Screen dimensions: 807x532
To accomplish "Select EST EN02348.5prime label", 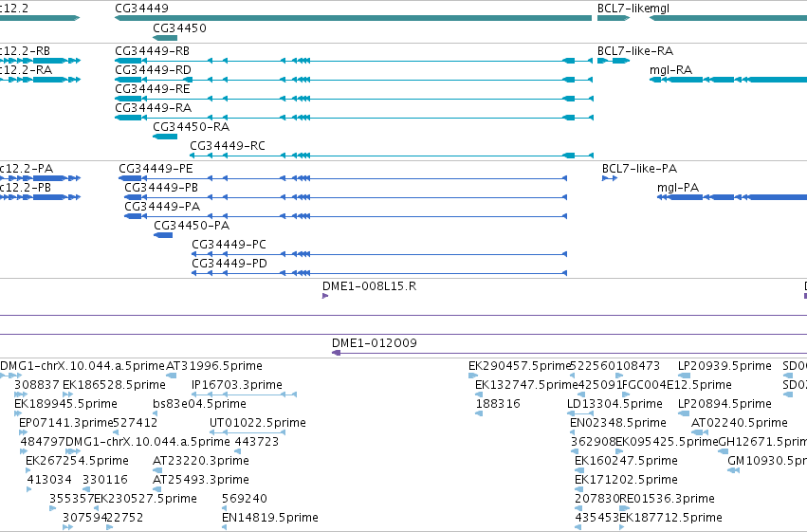I will (x=618, y=423).
